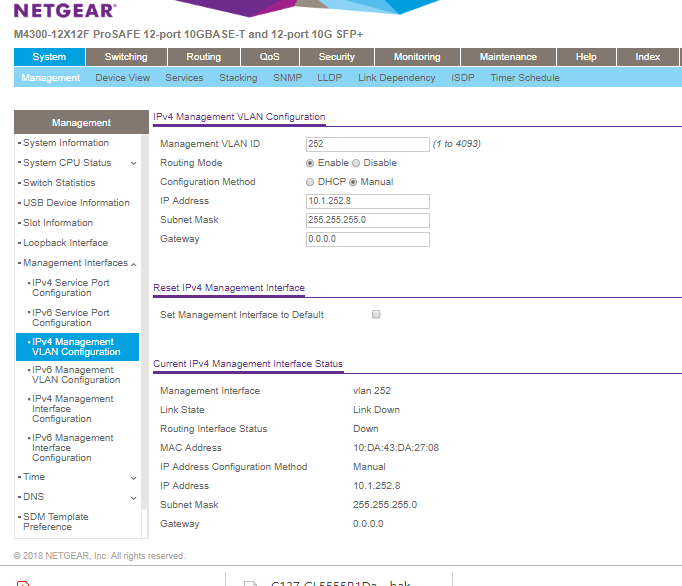
Task: Click the sidebar vertical scrollbar
Action: 145,322
